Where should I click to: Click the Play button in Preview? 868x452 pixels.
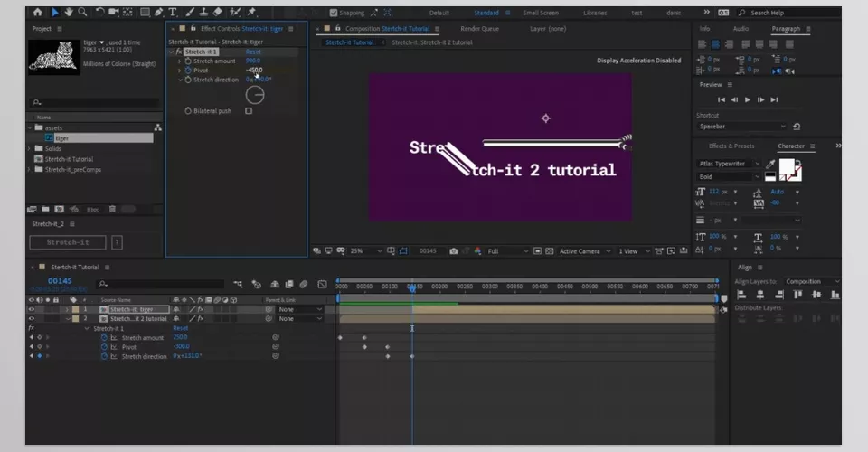(748, 99)
